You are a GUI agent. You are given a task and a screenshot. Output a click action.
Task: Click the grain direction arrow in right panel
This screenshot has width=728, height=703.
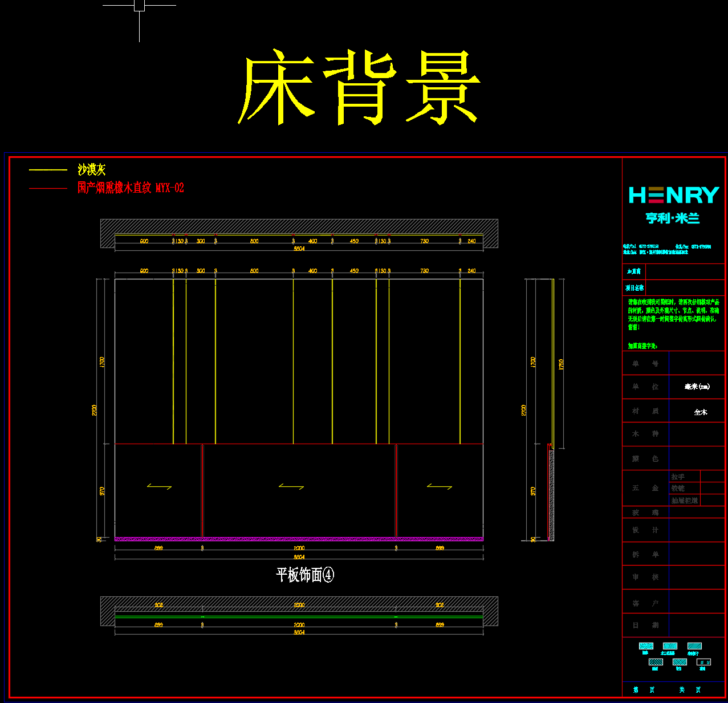coord(439,486)
